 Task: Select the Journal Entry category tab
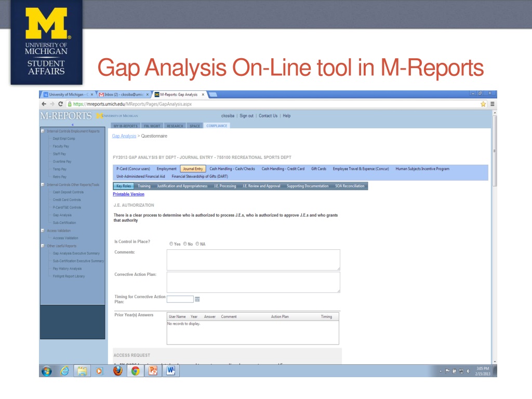click(193, 169)
